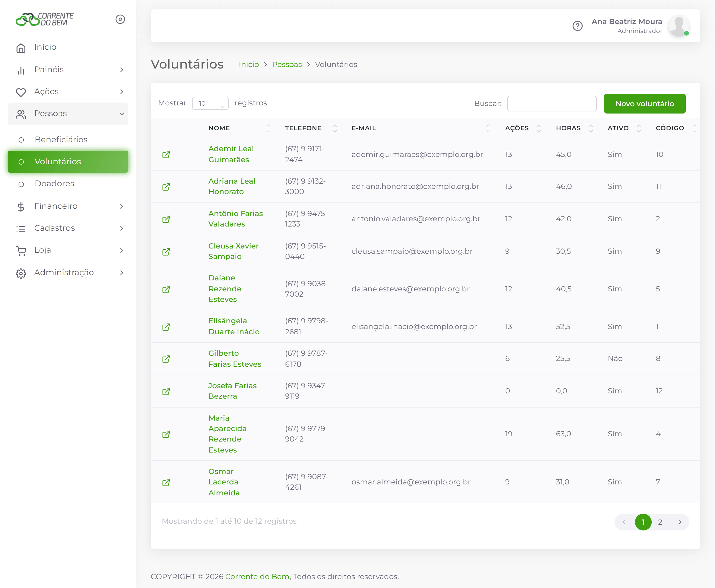Open Corrente do Bem footer link
The width and height of the screenshot is (715, 588).
[257, 576]
